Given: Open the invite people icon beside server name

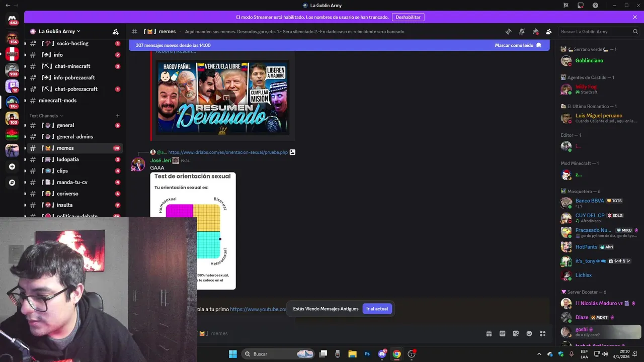Looking at the screenshot, I should point(116,31).
